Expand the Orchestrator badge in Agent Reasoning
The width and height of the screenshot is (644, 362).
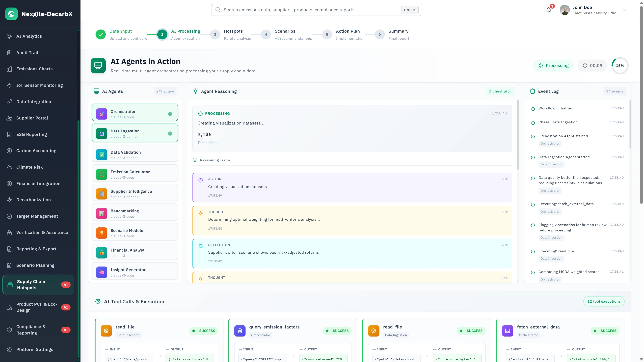[500, 91]
